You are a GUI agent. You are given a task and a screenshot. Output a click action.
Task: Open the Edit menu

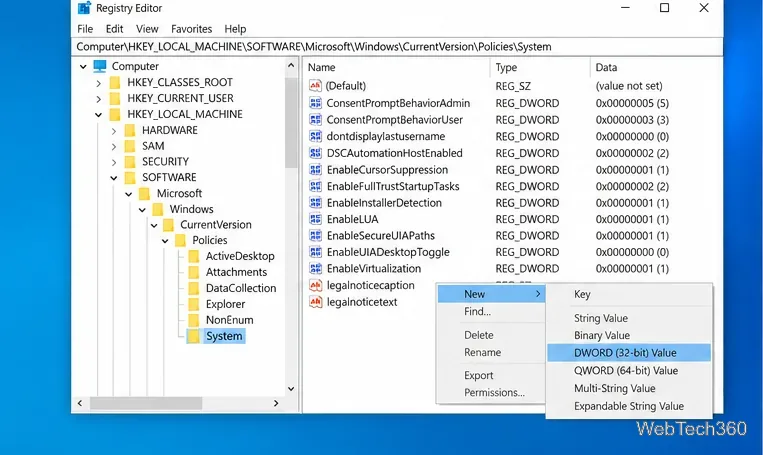point(114,29)
